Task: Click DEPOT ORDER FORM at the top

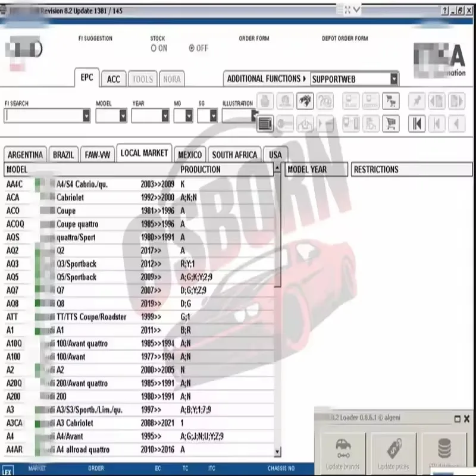Action: click(345, 39)
